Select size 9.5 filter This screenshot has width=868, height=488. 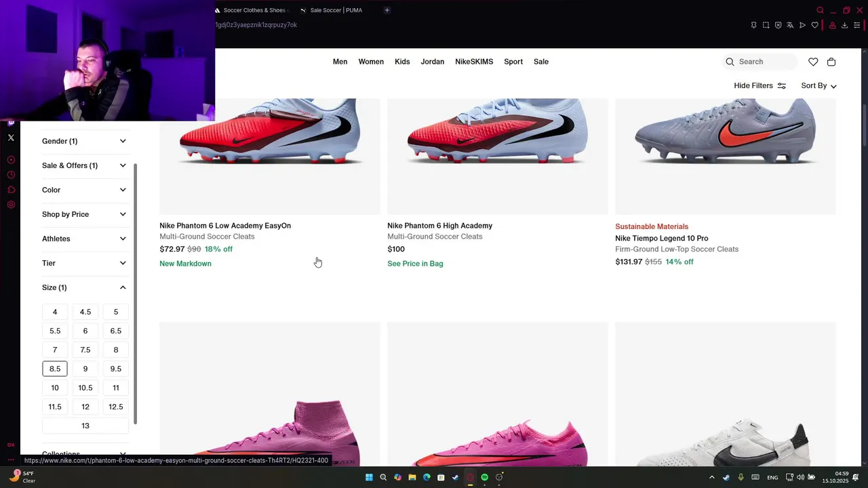(116, 369)
